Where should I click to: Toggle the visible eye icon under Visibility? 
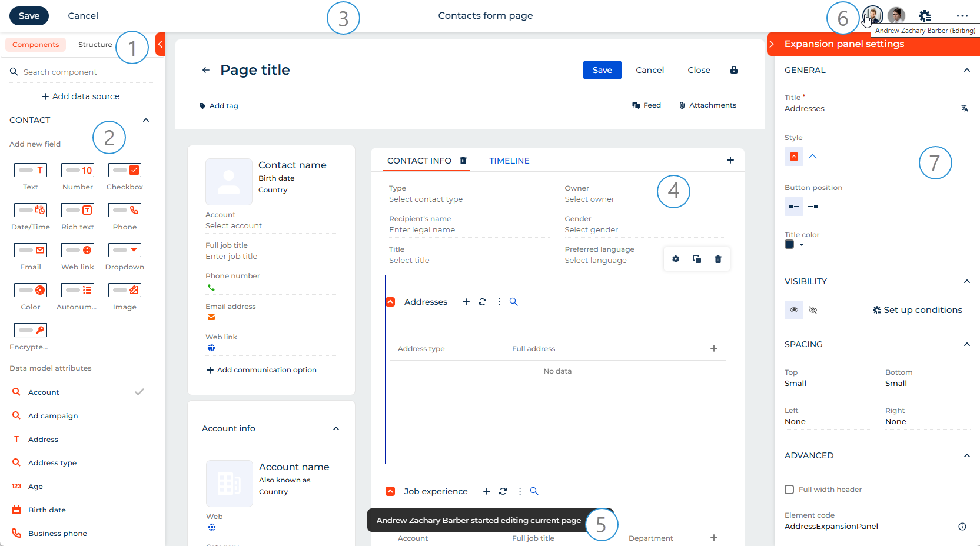click(793, 309)
